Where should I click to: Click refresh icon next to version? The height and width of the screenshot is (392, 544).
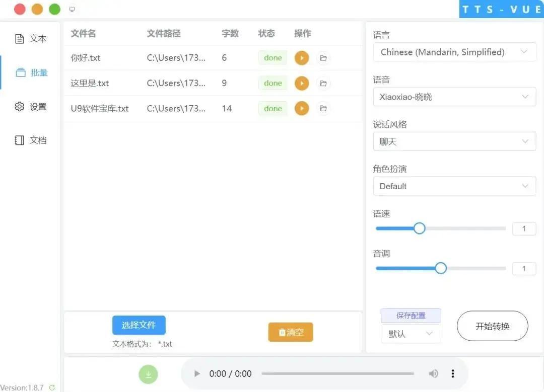pos(52,388)
